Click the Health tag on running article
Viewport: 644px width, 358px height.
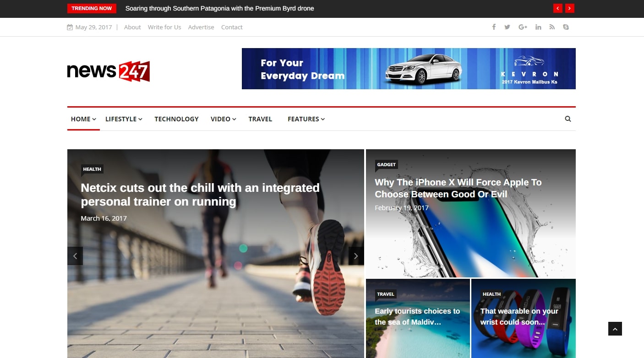tap(92, 169)
